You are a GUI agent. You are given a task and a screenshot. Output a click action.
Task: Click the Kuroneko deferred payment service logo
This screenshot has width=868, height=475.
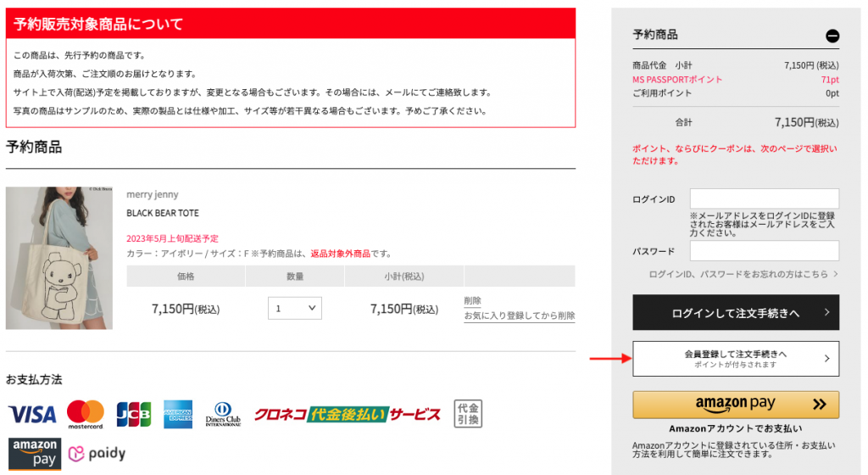coord(348,414)
